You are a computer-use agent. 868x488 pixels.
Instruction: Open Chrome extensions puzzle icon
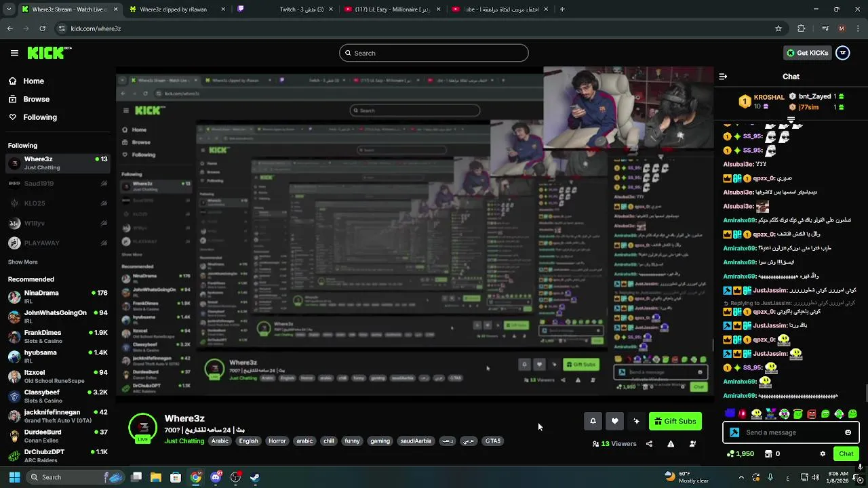coord(802,28)
